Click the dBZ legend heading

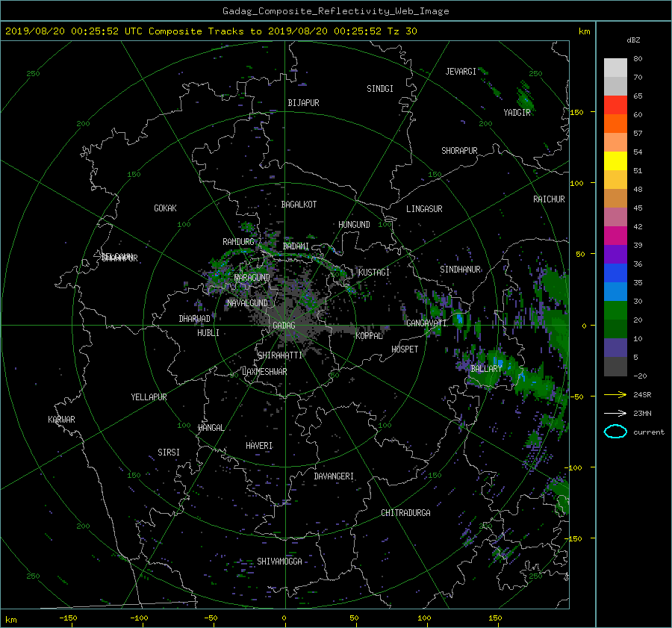633,40
